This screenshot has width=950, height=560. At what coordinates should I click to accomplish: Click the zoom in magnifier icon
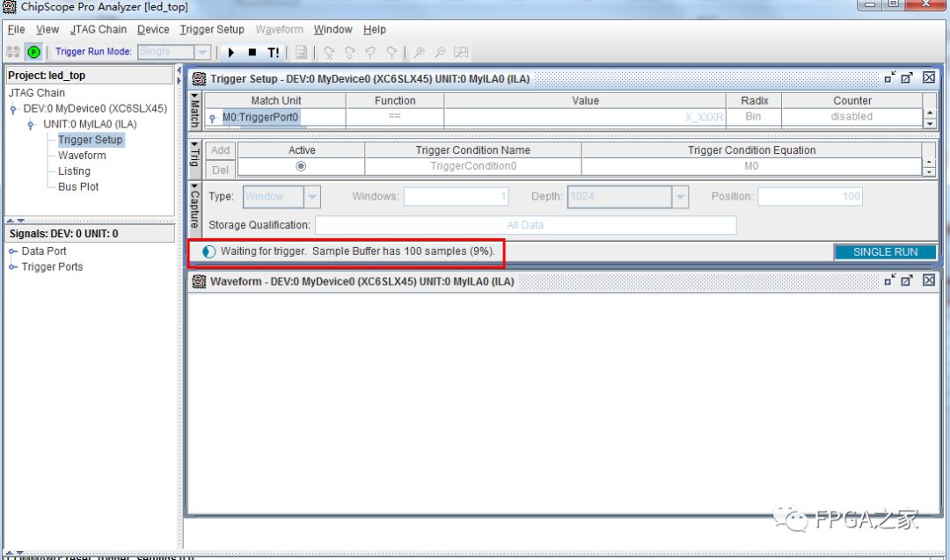pyautogui.click(x=420, y=53)
